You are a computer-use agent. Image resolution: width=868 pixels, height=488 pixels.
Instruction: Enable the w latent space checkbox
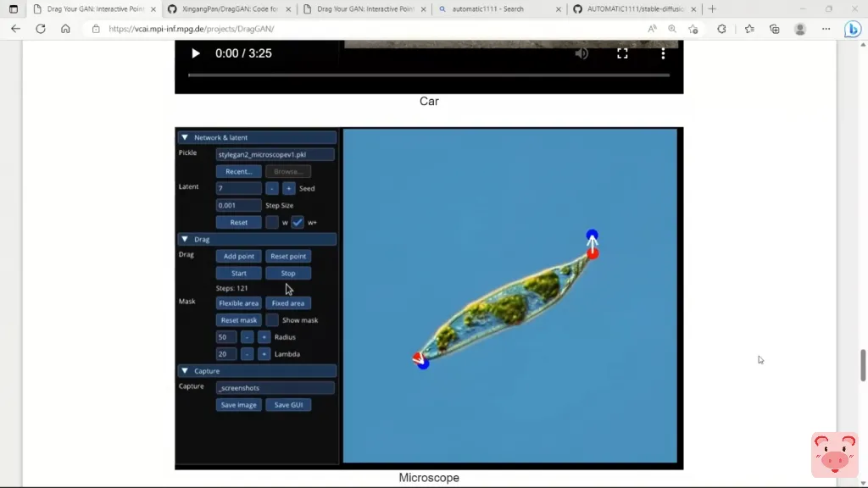pos(272,222)
